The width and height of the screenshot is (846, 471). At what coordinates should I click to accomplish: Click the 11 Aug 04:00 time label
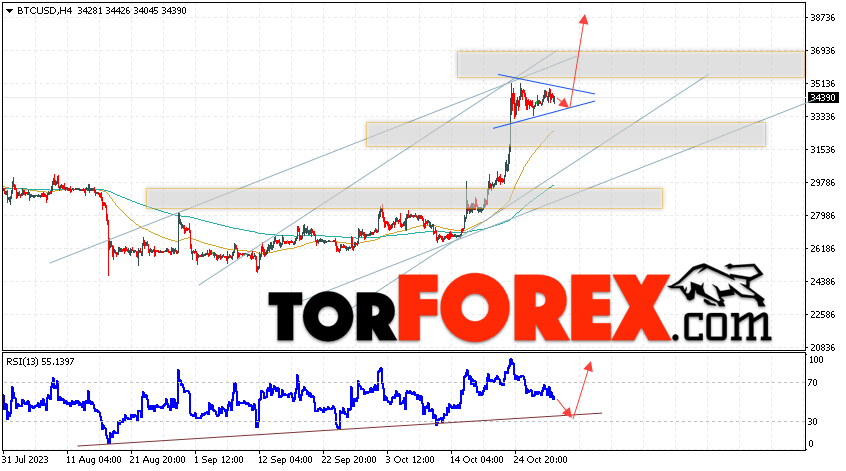coord(94,460)
